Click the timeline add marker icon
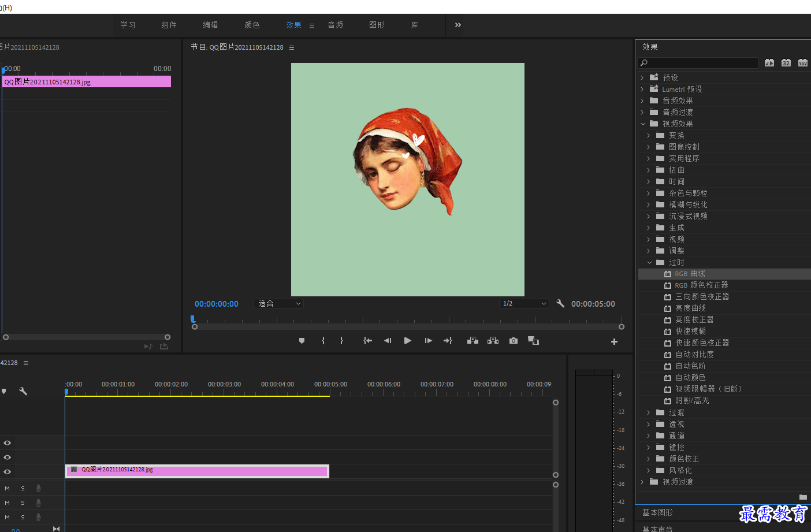The image size is (811, 532). click(x=4, y=391)
